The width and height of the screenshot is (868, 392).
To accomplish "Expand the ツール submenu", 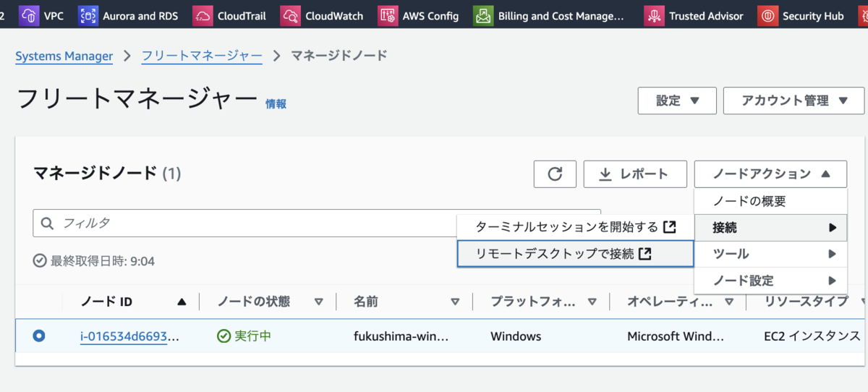I will pos(770,254).
